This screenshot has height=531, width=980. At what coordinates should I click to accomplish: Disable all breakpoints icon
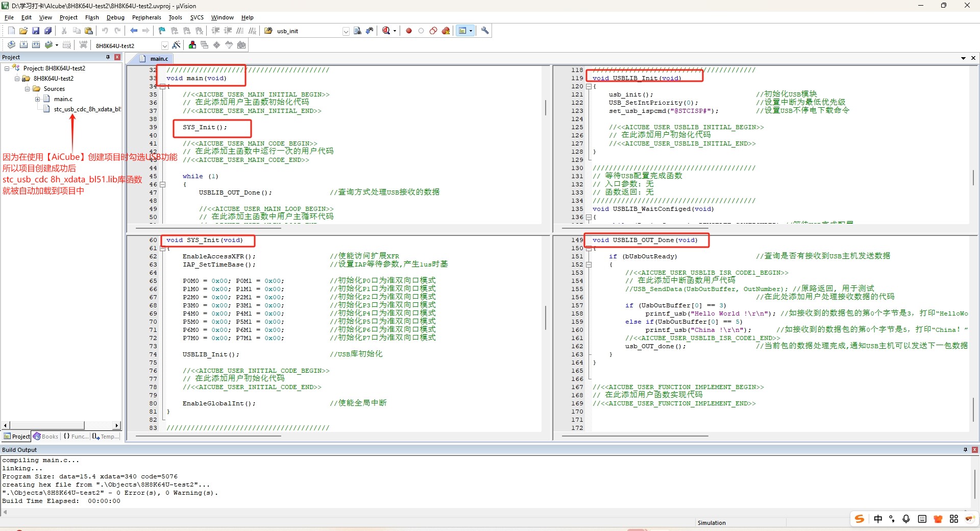(x=433, y=31)
